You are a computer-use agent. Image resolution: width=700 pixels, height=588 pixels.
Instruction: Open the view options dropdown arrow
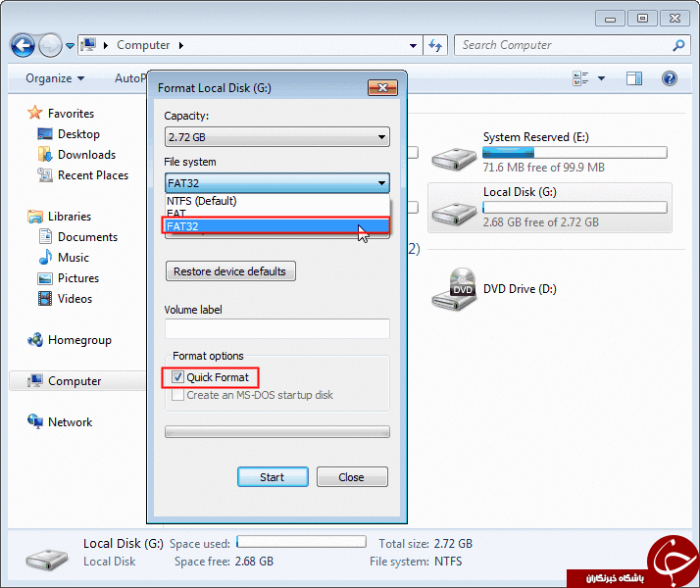[x=601, y=78]
